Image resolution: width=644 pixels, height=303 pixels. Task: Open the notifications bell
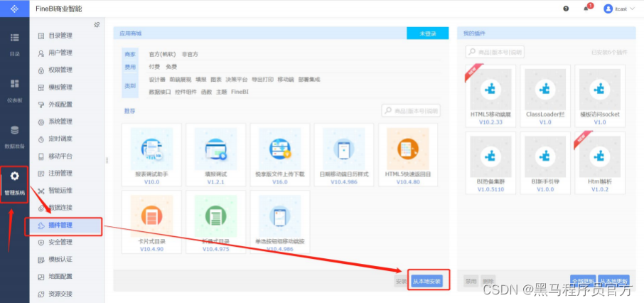pos(586,9)
